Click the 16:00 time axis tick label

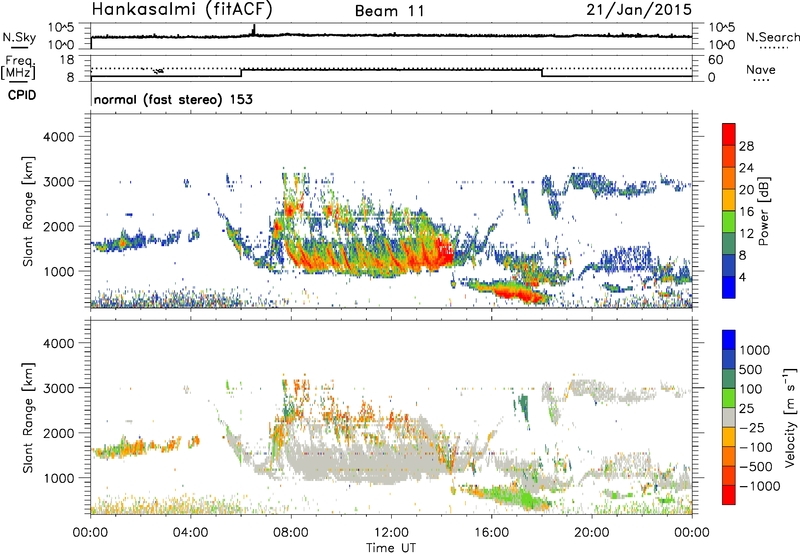pos(491,533)
